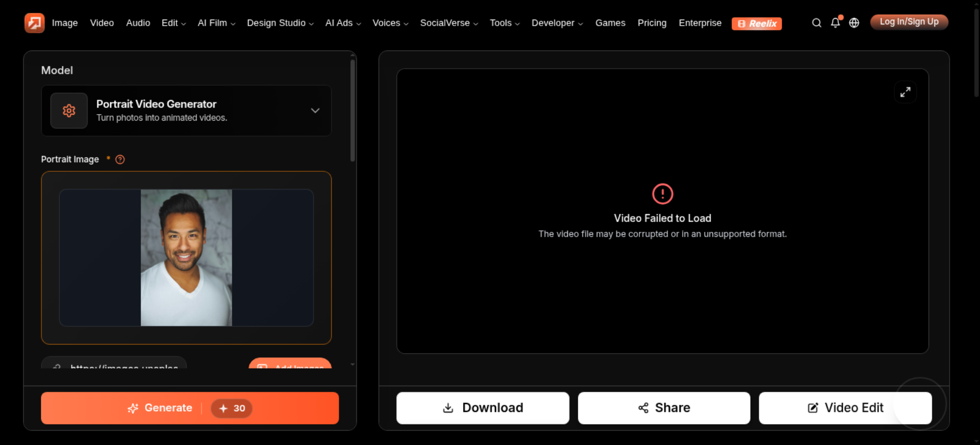Open the Games page

(610, 23)
